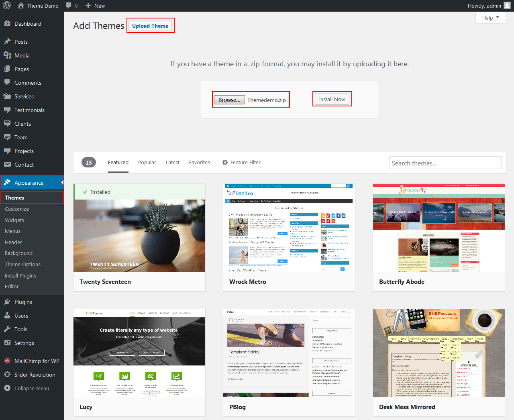Click the Feature Filter gear icon

pyautogui.click(x=225, y=163)
